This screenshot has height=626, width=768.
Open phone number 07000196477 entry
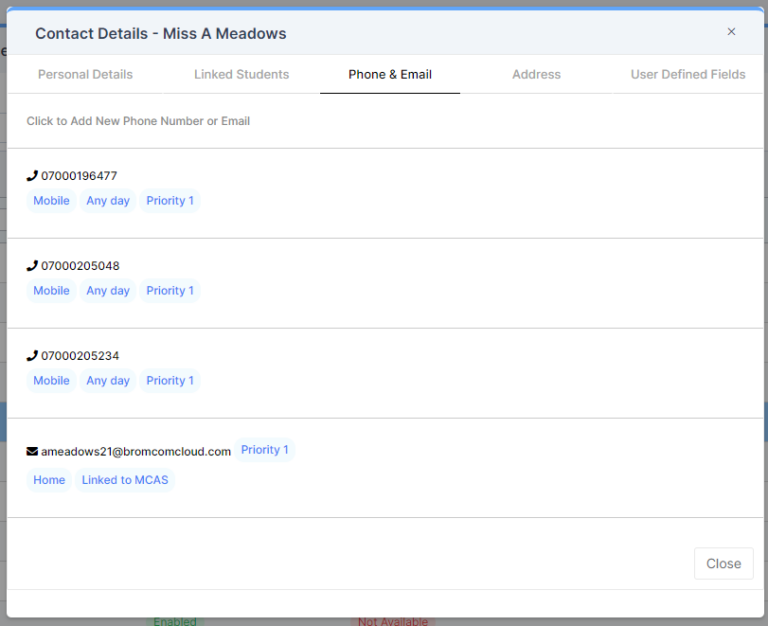pyautogui.click(x=79, y=176)
